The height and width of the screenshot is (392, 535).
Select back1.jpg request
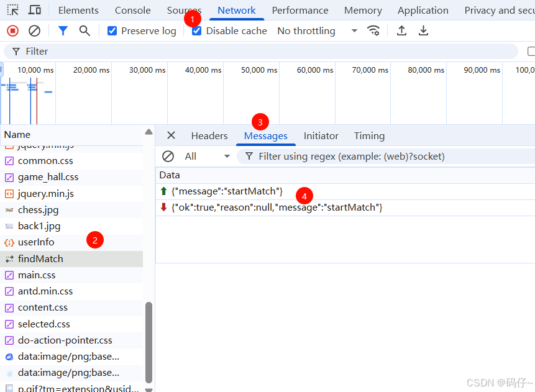point(71,226)
